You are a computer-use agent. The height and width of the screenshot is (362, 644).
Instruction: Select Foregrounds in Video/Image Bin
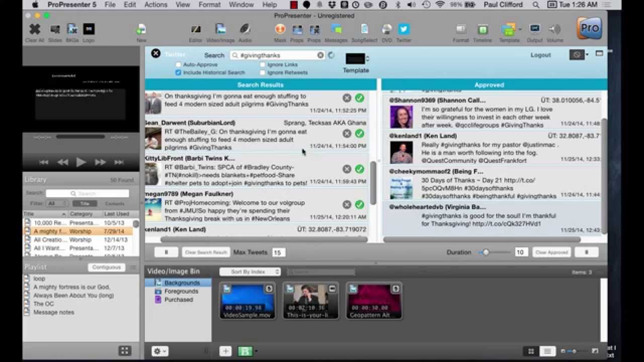point(181,291)
